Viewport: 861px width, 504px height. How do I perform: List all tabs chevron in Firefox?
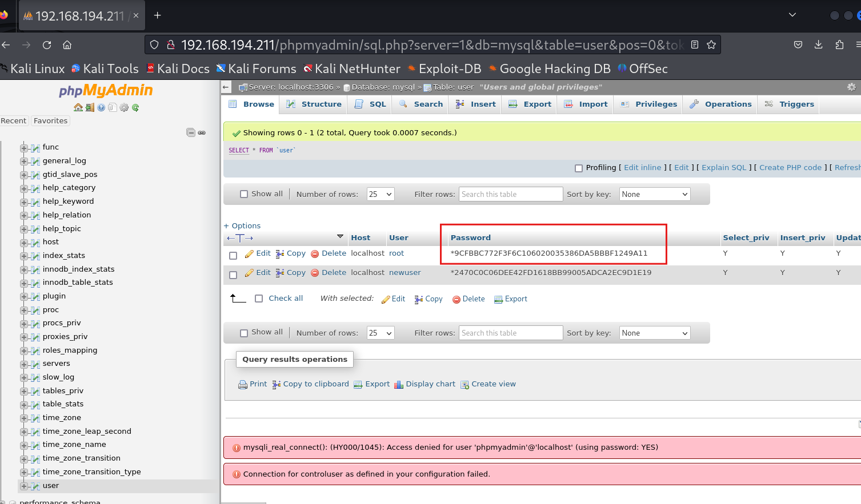pyautogui.click(x=792, y=15)
